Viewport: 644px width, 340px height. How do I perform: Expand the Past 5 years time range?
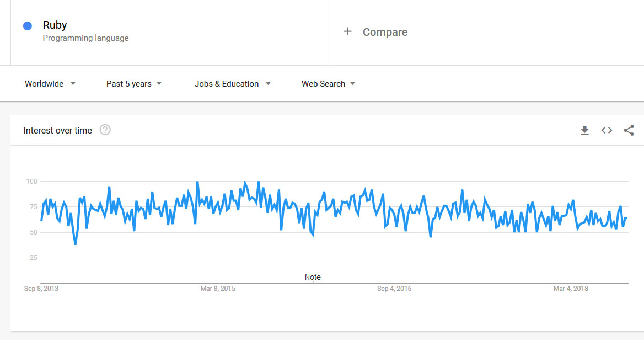point(134,84)
